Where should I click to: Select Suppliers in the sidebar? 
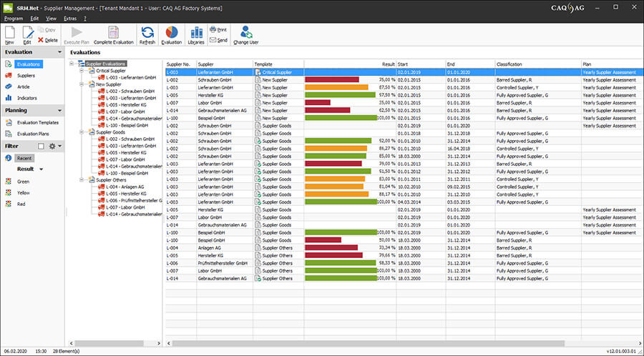[x=26, y=75]
